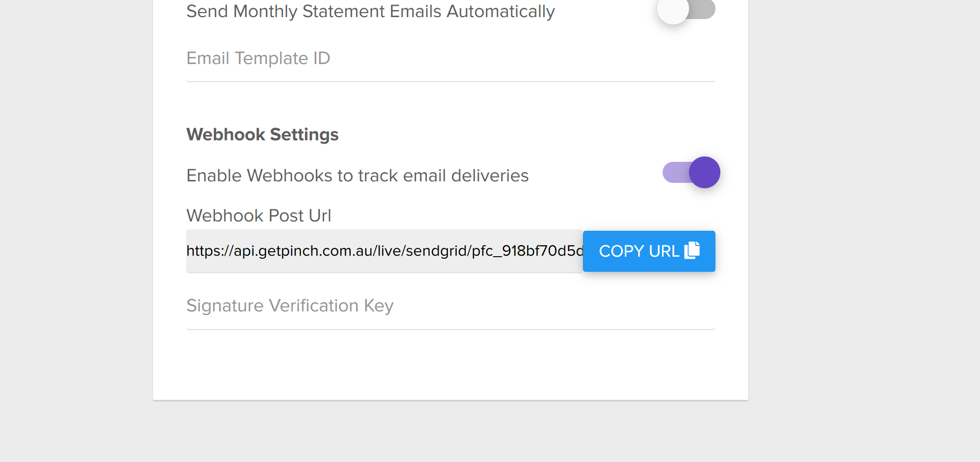980x462 pixels.
Task: Click the Email Template ID field
Action: 450,59
